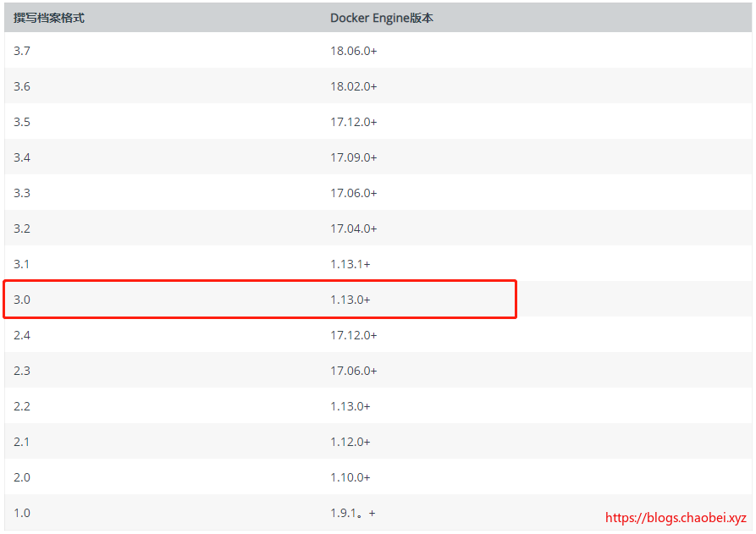Click the engine version 1.10.0+

pos(350,477)
